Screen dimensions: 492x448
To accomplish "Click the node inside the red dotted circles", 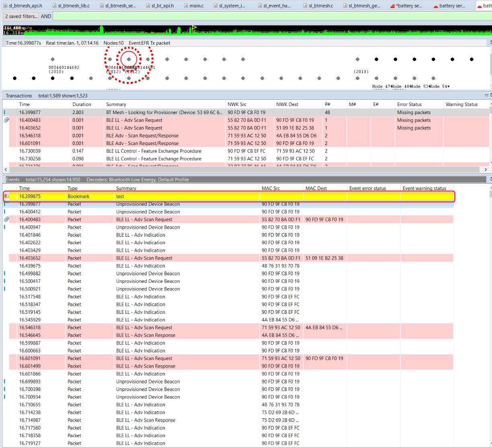I will point(129,59).
